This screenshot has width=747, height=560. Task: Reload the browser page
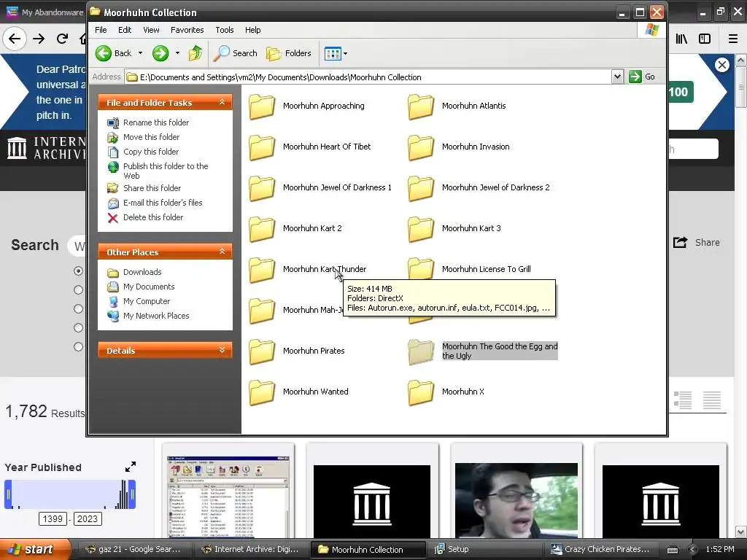click(62, 39)
